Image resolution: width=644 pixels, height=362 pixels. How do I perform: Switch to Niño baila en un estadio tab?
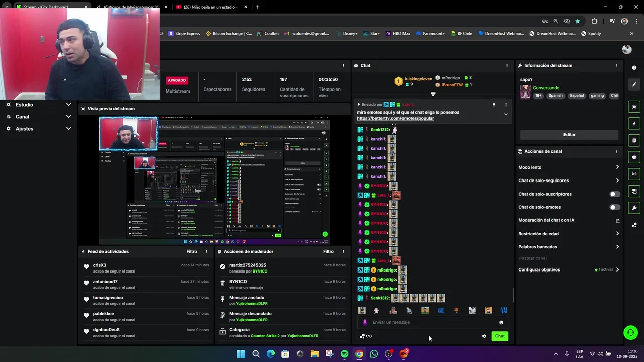point(211,7)
